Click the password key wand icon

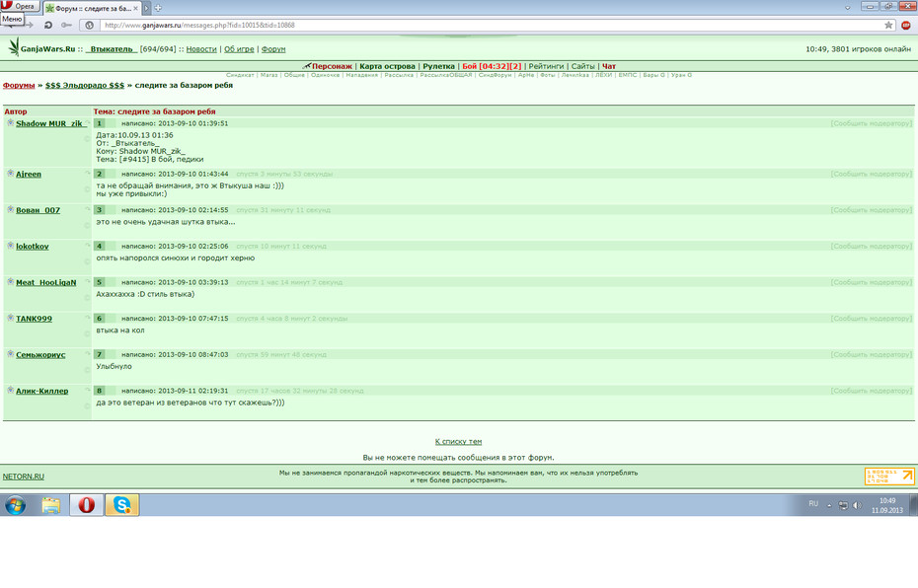pyautogui.click(x=66, y=26)
